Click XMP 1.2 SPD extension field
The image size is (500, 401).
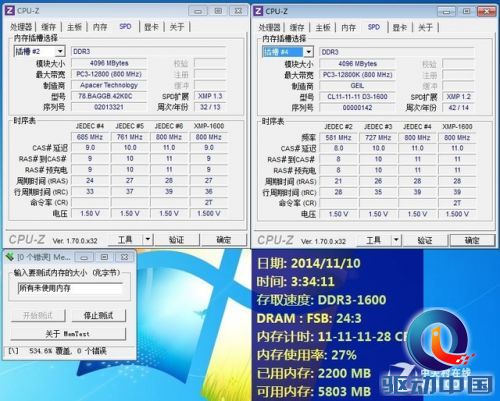(458, 97)
